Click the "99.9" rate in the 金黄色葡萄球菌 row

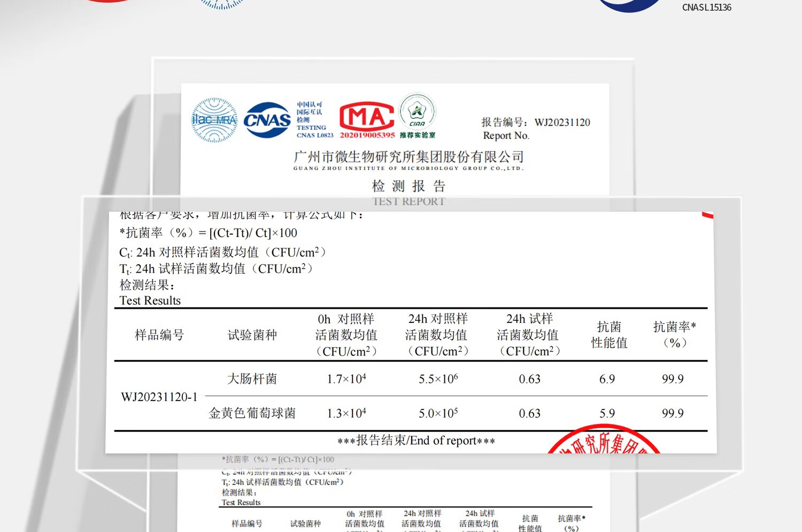(673, 413)
